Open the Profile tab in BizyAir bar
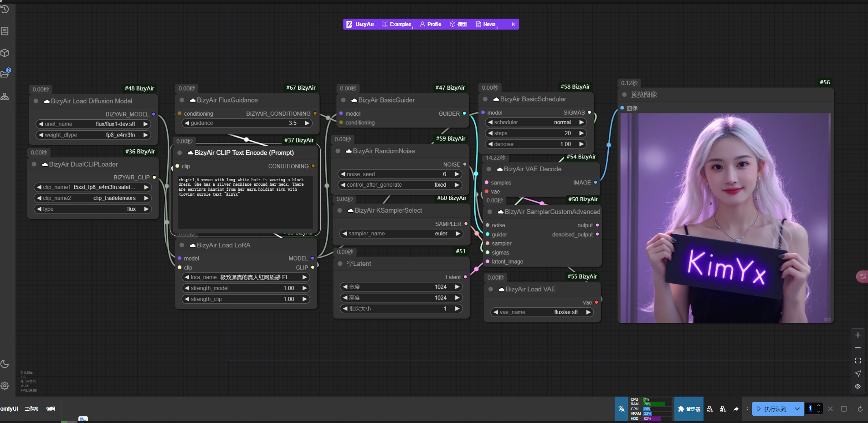 click(x=430, y=24)
